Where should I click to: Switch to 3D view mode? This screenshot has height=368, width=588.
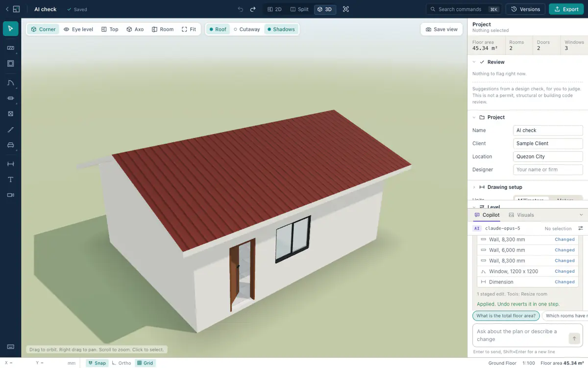324,9
